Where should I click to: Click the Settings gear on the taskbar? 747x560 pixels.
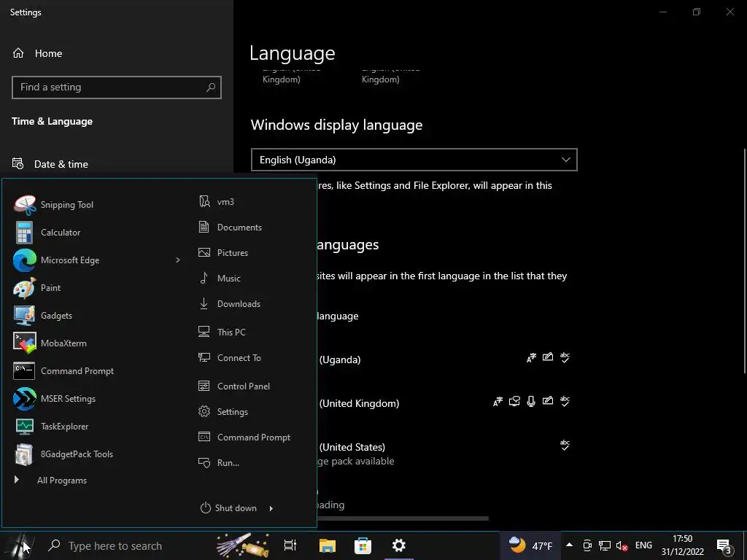coord(399,545)
